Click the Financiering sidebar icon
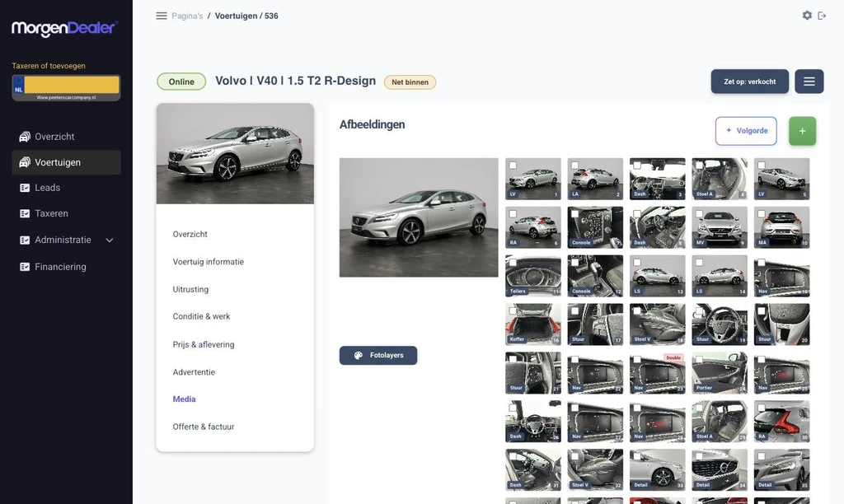844x504 pixels. (x=25, y=267)
